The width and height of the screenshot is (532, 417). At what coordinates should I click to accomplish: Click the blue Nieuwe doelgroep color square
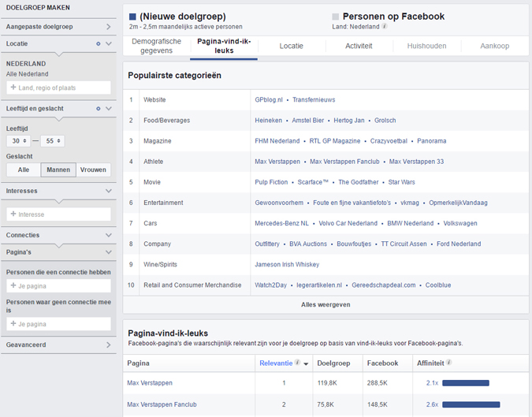tap(132, 17)
